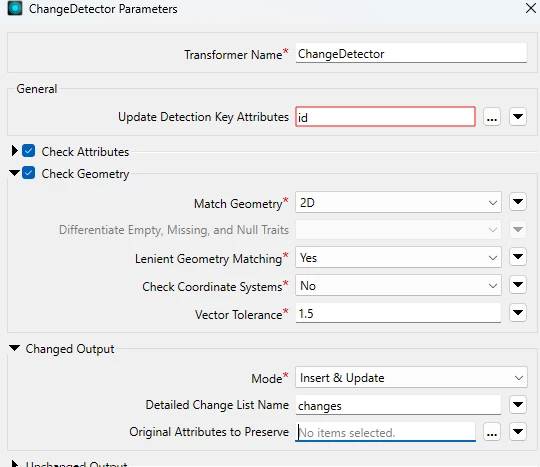Open arrow menu beside Lenient Geometry Matching
This screenshot has width=540, height=467.
click(x=518, y=257)
